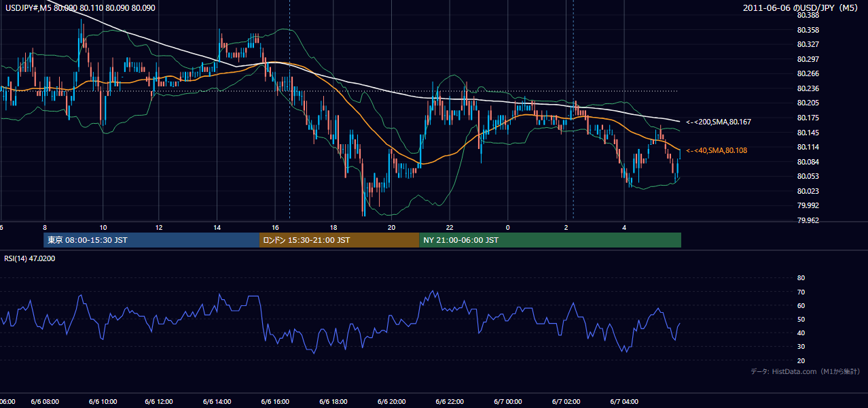Viewport: 868px width, 408px height.
Task: Click the 6/6 08:00 bottom time label
Action: 45,401
